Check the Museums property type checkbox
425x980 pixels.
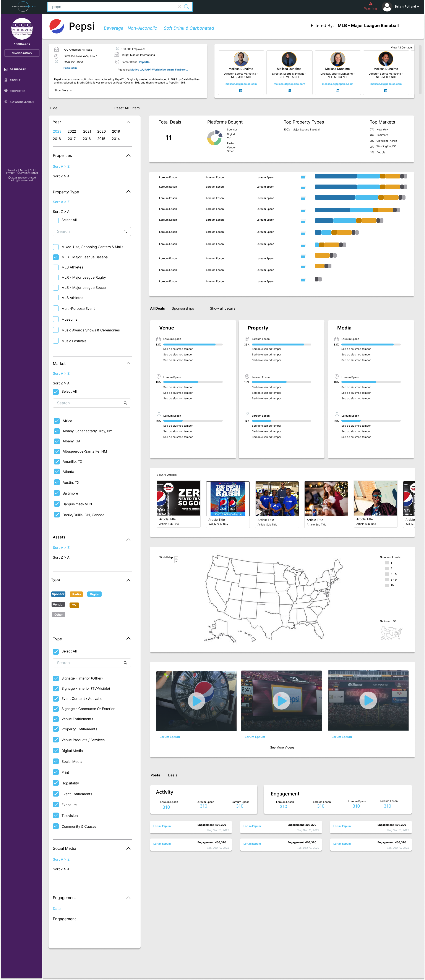point(56,319)
